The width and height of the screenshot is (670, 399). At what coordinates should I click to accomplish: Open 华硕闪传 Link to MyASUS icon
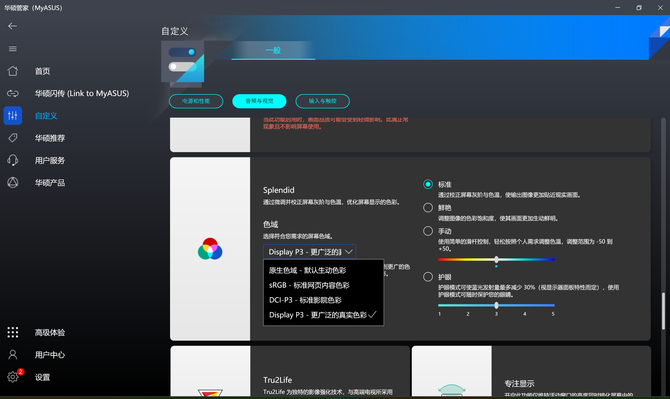[x=13, y=93]
